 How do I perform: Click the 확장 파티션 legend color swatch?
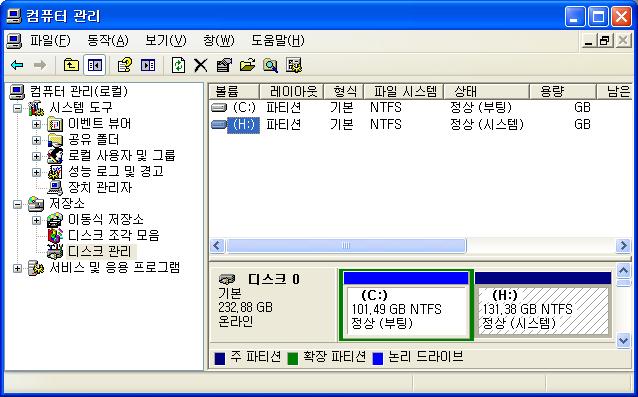click(293, 358)
